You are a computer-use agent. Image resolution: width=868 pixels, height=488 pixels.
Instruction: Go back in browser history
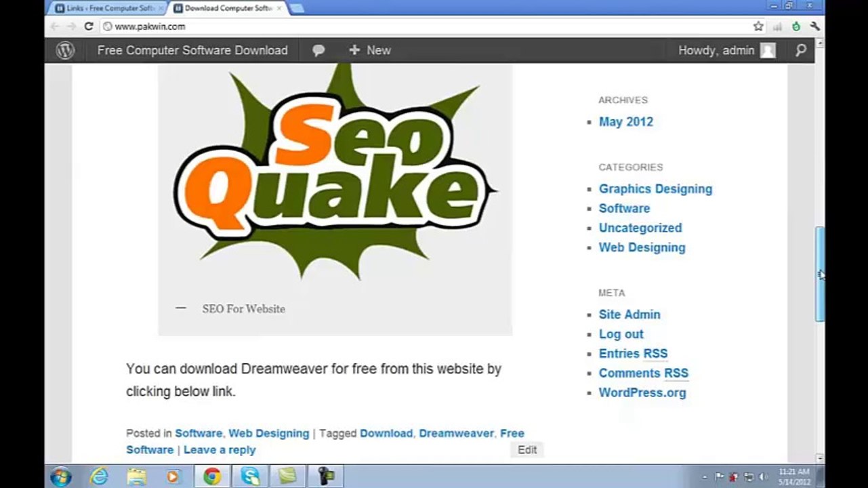tap(55, 26)
